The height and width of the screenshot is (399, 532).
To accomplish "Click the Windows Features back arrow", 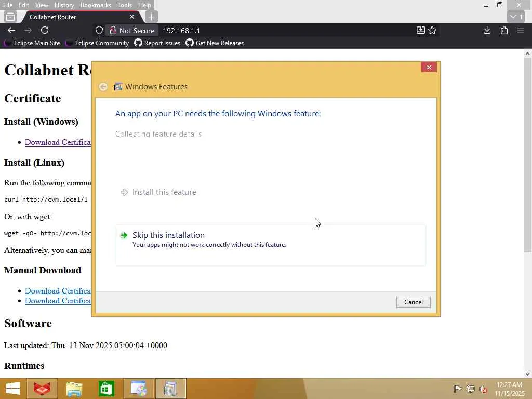I will click(x=103, y=87).
